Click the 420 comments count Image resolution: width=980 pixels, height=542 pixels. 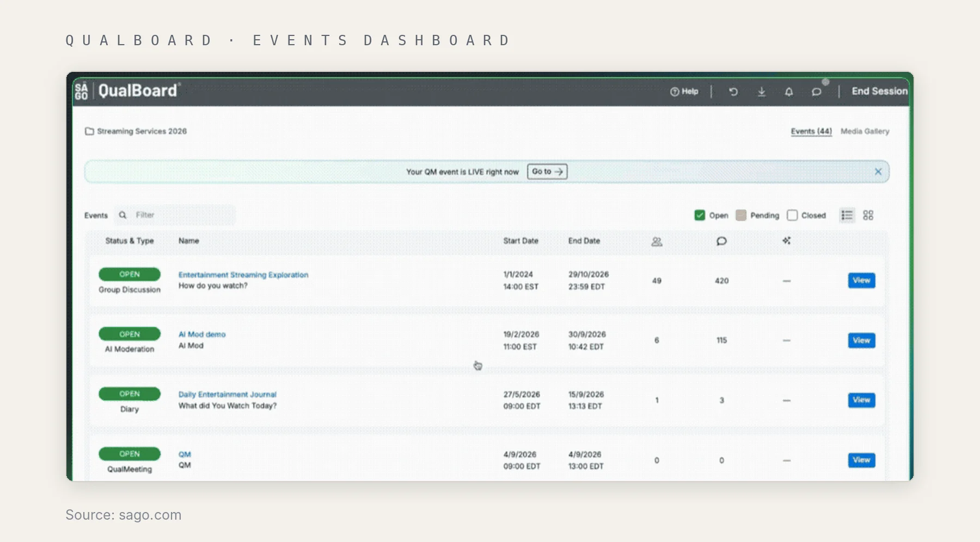pos(721,281)
